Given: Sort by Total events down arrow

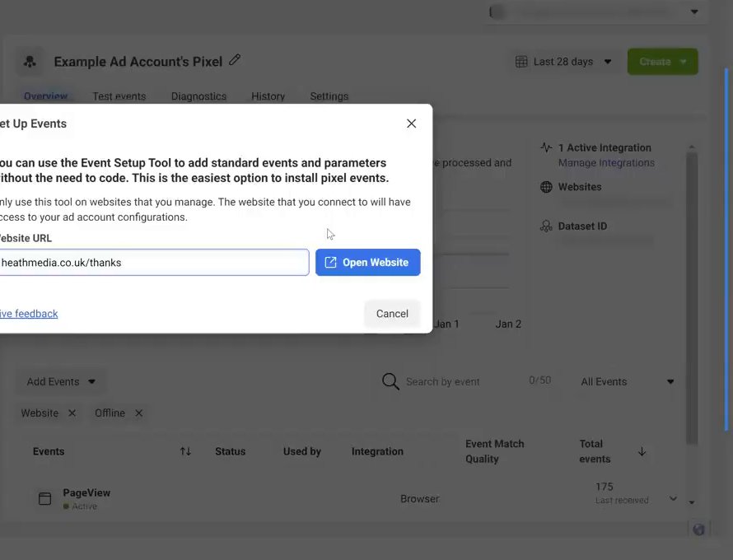Looking at the screenshot, I should click(x=642, y=451).
